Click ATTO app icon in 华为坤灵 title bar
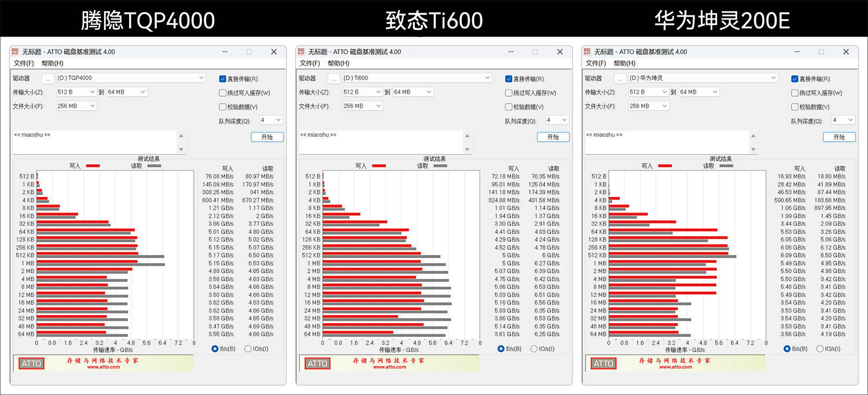The image size is (868, 395). (588, 52)
